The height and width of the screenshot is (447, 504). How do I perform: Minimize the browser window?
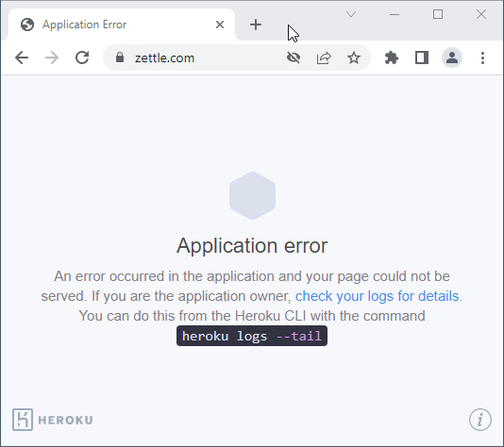pos(395,14)
